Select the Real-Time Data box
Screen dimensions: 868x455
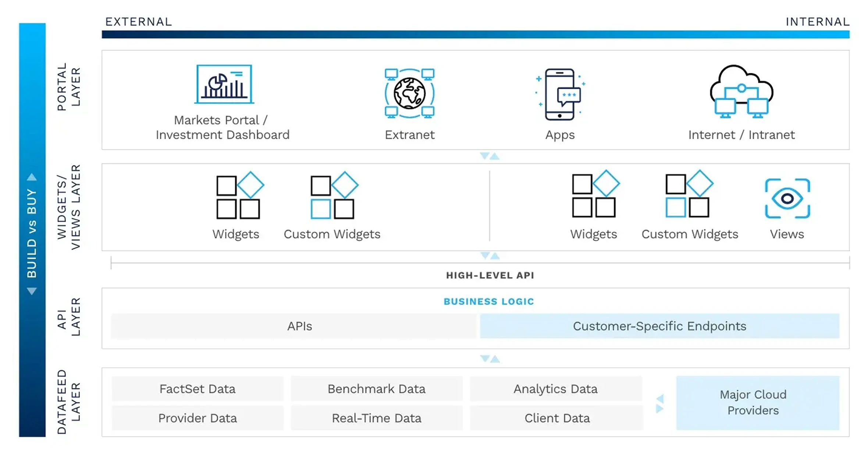(377, 418)
